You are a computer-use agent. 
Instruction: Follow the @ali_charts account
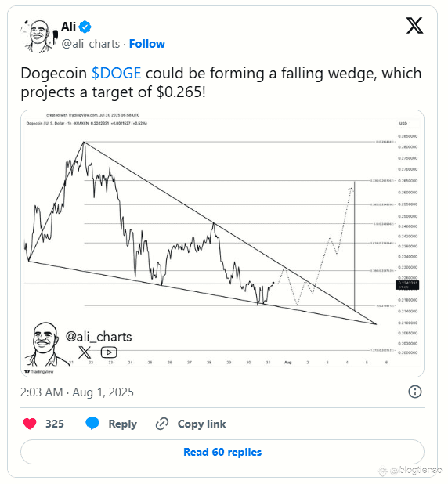coord(147,44)
